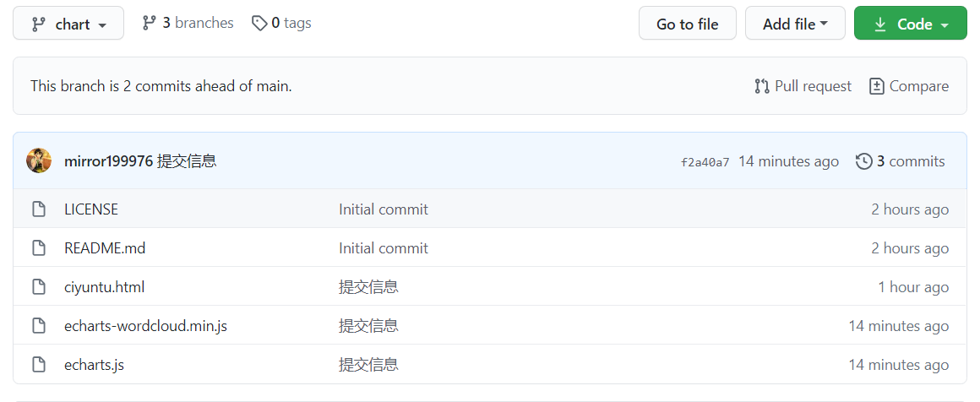The width and height of the screenshot is (980, 402).
Task: Open the chart branch selector dropdown
Action: point(68,24)
